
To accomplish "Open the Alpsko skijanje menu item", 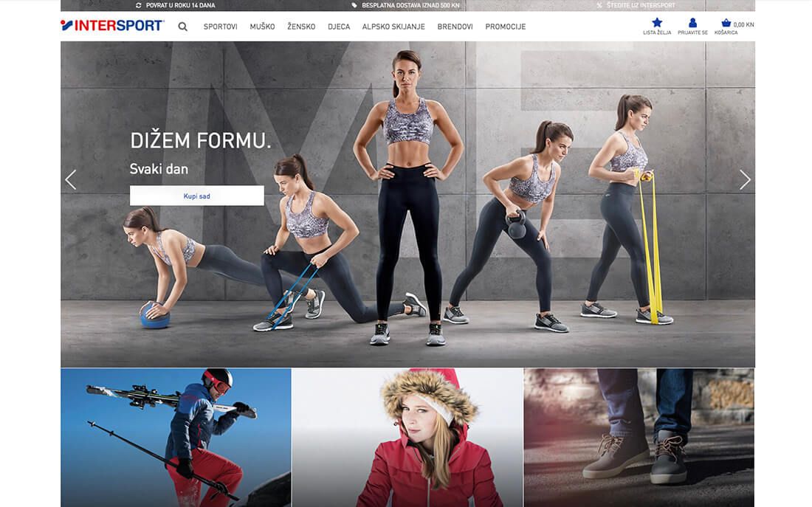I will [393, 27].
